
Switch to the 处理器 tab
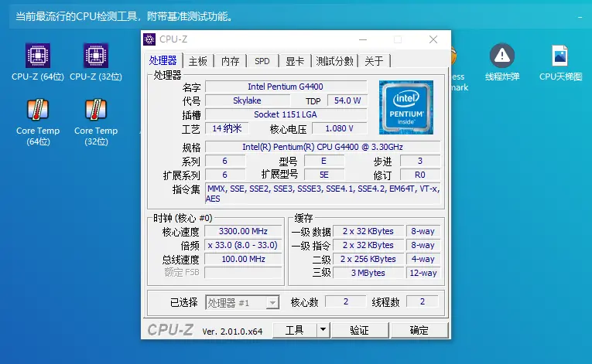163,60
